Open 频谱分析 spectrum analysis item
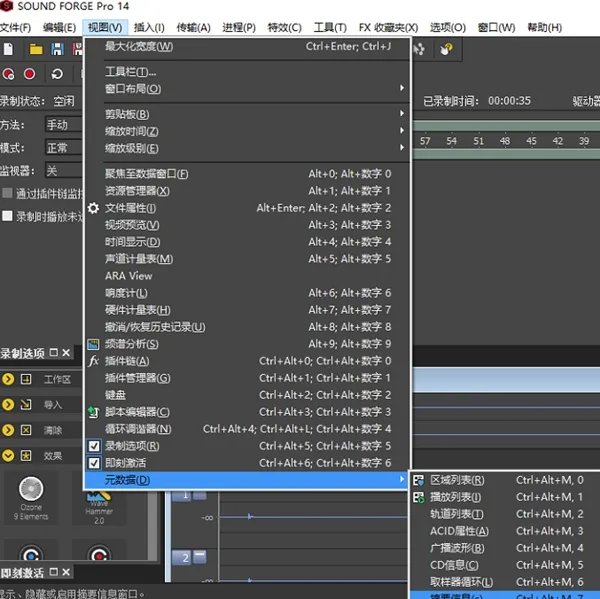Screen dimensions: 600x599 click(247, 344)
